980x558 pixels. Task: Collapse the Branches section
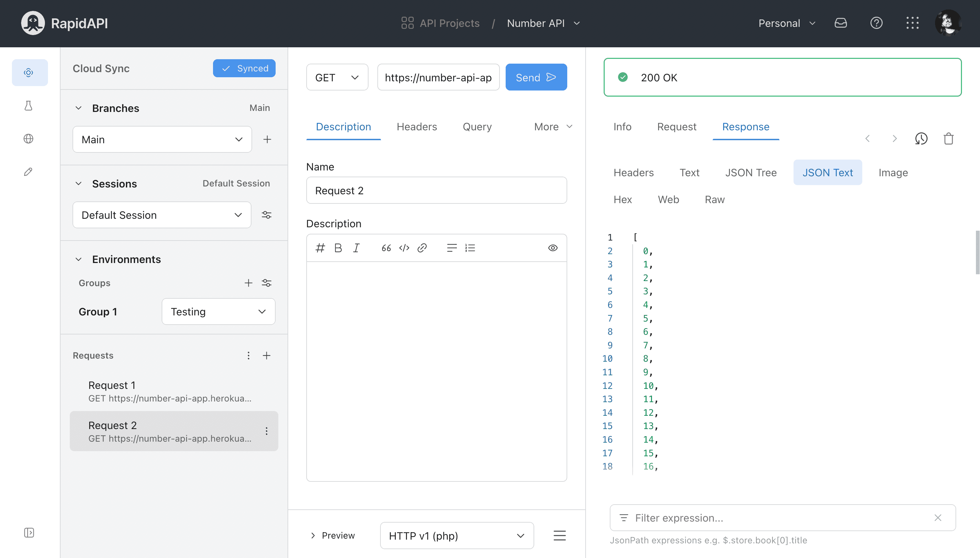(x=79, y=108)
